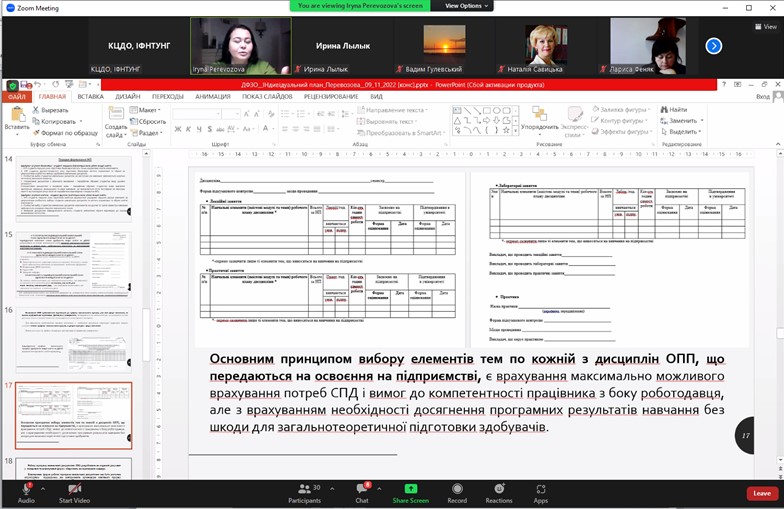Open the ВСТАВКА ribbon tab
784x509 pixels.
click(90, 97)
